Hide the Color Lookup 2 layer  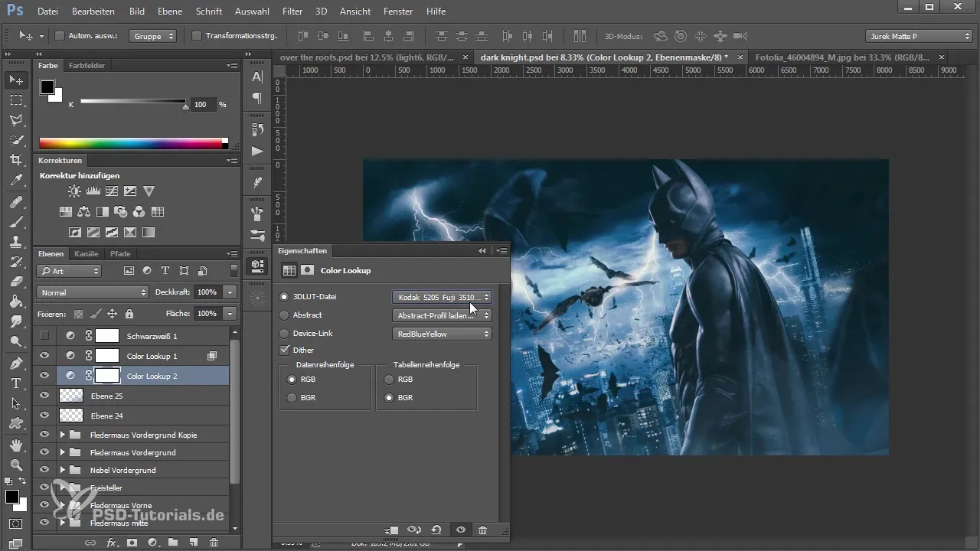tap(44, 375)
